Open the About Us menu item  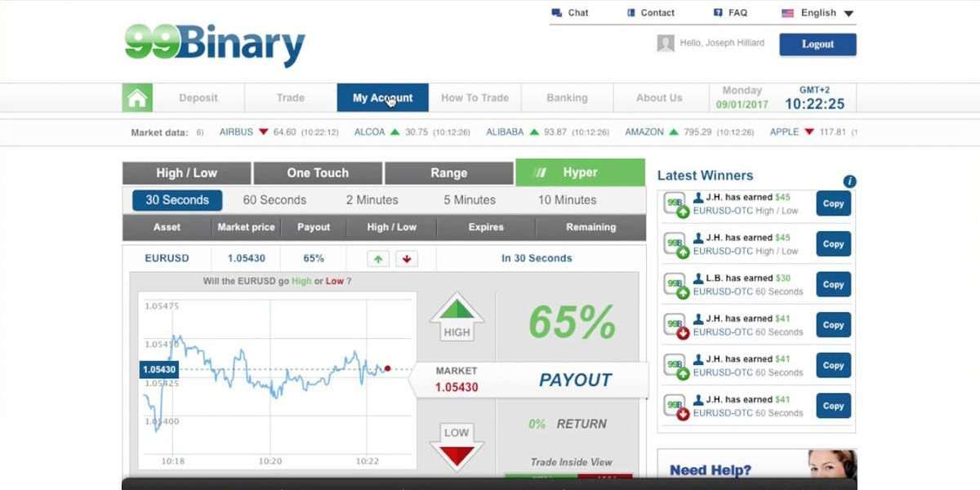coord(659,98)
